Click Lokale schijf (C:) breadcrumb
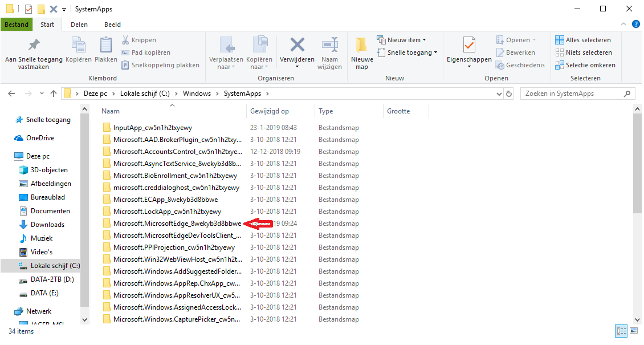The image size is (644, 345). pos(145,94)
